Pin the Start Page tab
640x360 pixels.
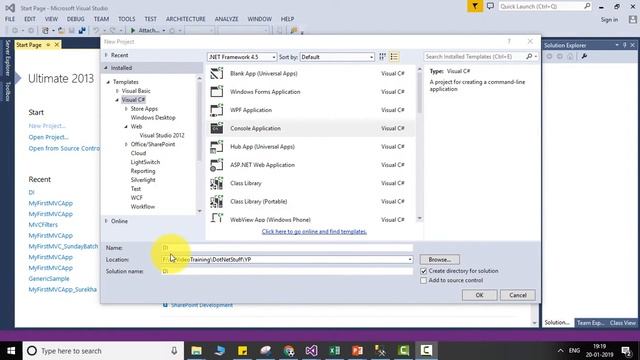48,44
